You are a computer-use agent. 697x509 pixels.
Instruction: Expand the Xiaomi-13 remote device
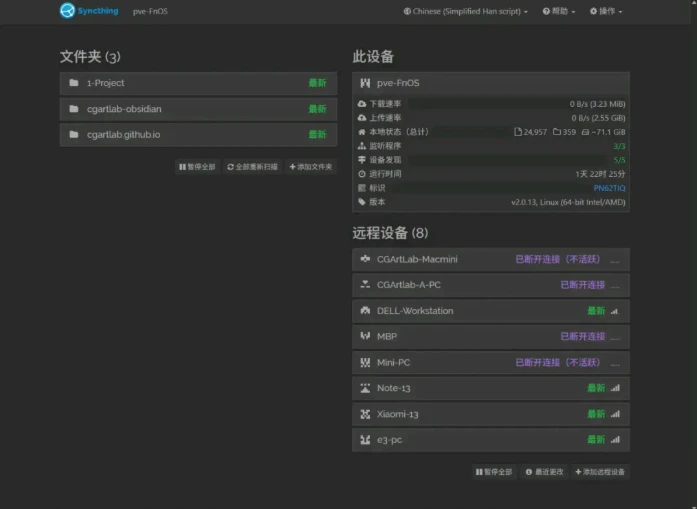(491, 414)
